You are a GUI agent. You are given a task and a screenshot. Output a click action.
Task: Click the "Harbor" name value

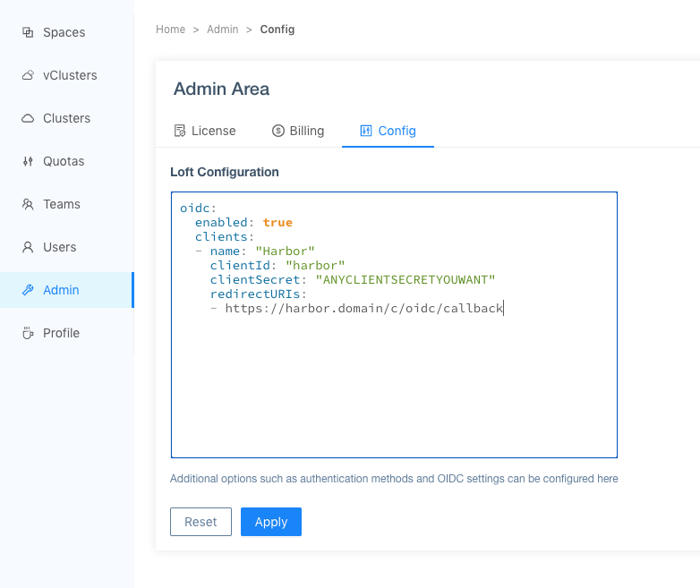click(x=285, y=251)
